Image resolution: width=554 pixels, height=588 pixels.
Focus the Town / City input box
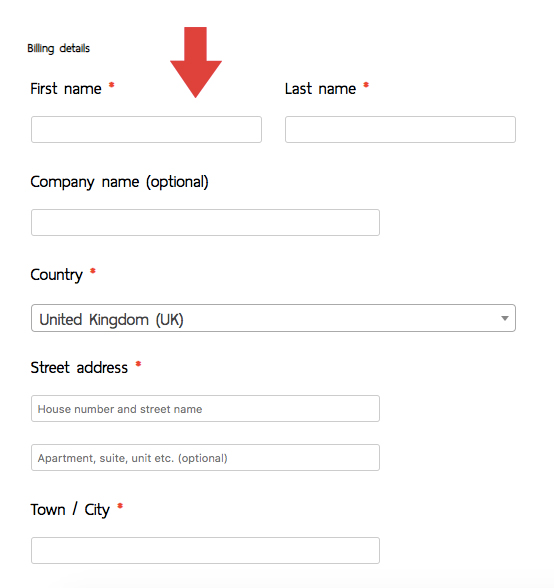[x=205, y=550]
